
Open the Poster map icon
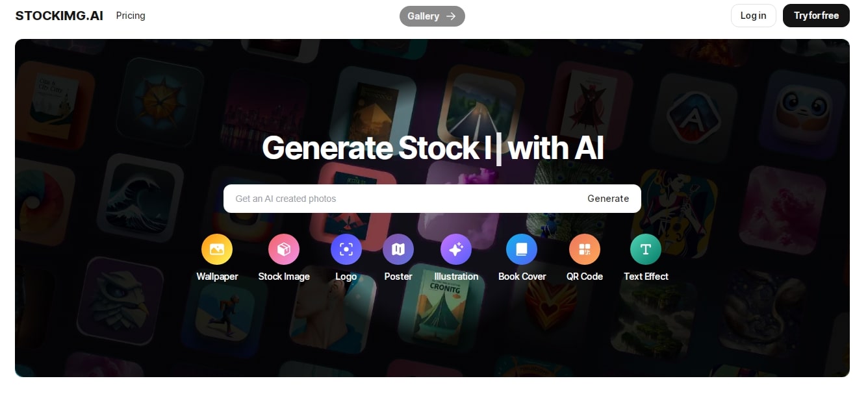(x=398, y=249)
